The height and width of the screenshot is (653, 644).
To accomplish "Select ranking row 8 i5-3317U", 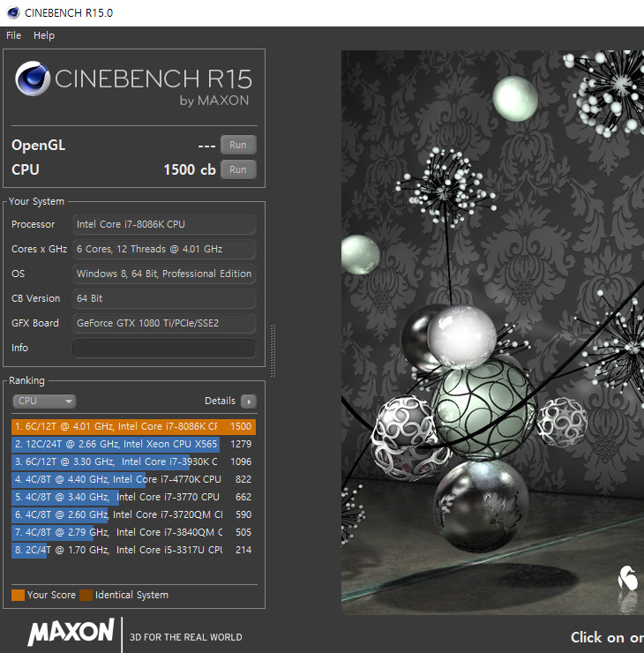I will tap(133, 550).
